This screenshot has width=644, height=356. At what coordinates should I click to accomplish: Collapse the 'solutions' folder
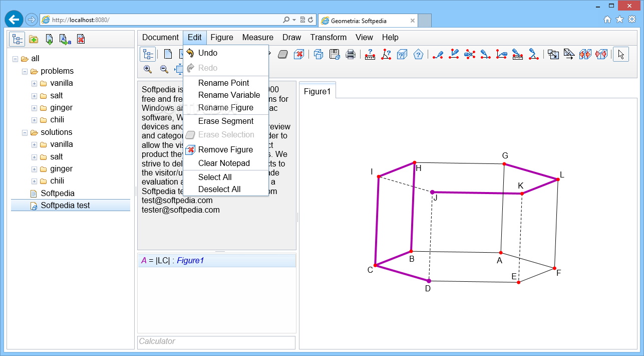tap(25, 132)
